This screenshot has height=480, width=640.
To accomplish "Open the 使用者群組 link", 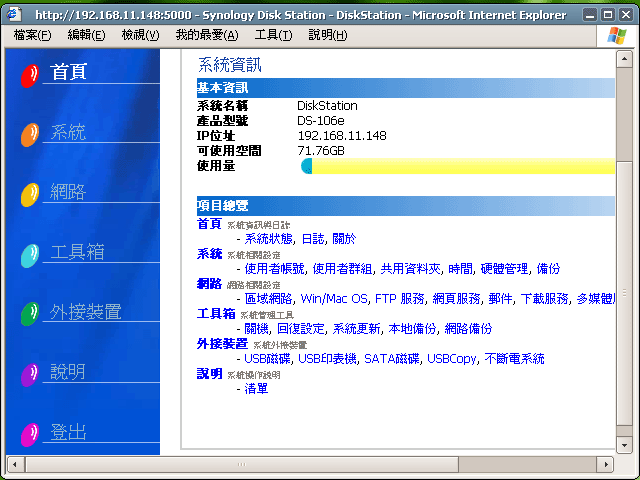I will click(x=342, y=269).
